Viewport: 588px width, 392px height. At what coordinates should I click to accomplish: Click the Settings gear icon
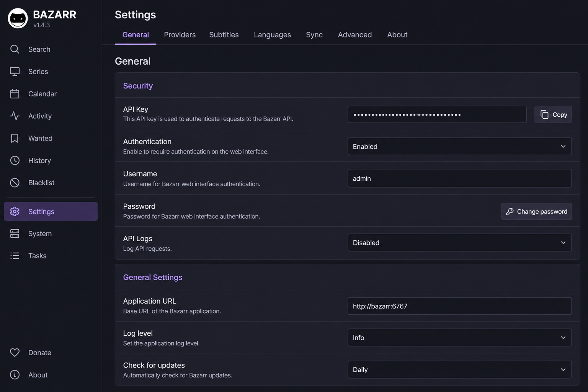point(15,211)
